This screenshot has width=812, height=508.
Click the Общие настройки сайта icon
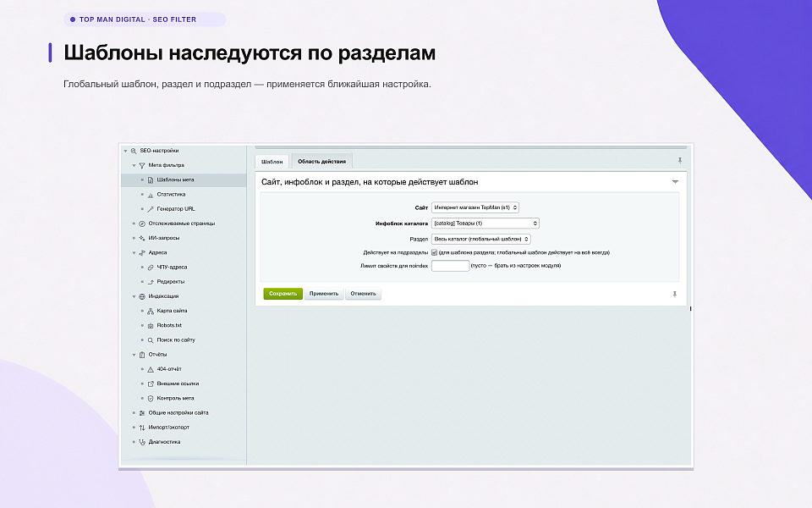(x=142, y=413)
